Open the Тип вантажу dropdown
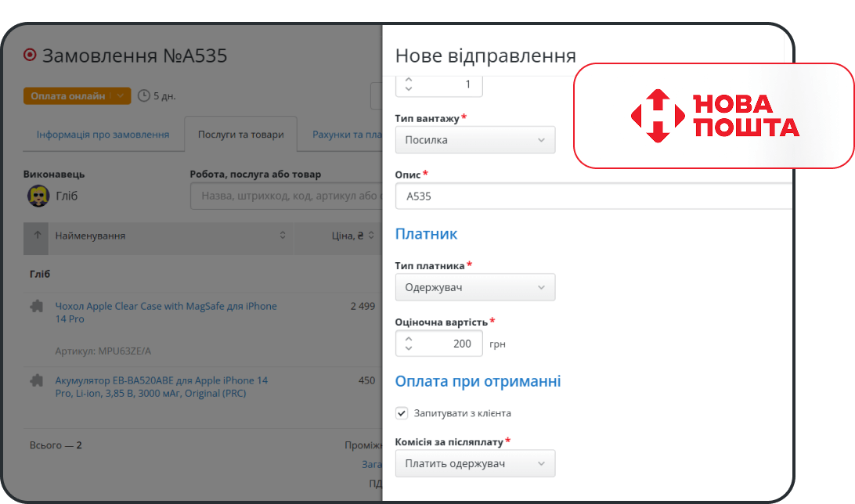This screenshot has width=855, height=504. [x=475, y=140]
